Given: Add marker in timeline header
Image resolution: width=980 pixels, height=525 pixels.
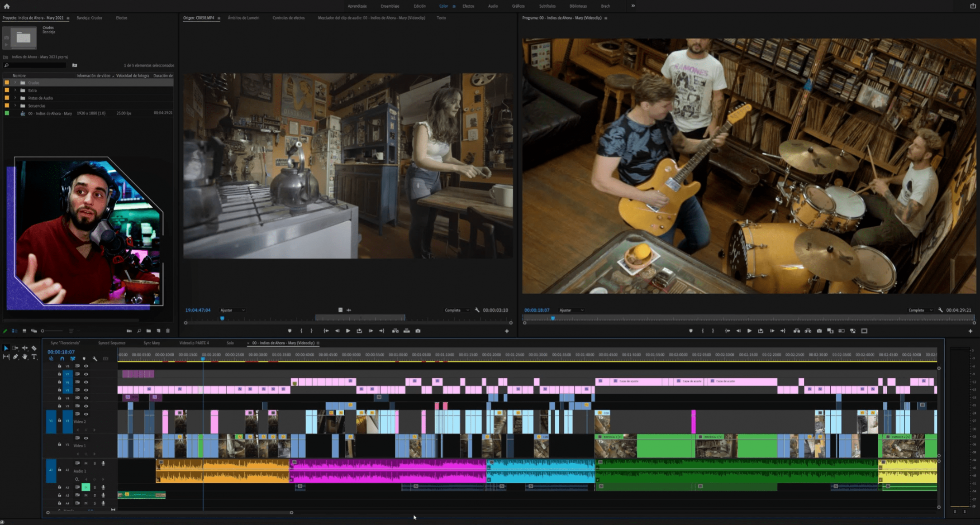Looking at the screenshot, I should [84, 358].
